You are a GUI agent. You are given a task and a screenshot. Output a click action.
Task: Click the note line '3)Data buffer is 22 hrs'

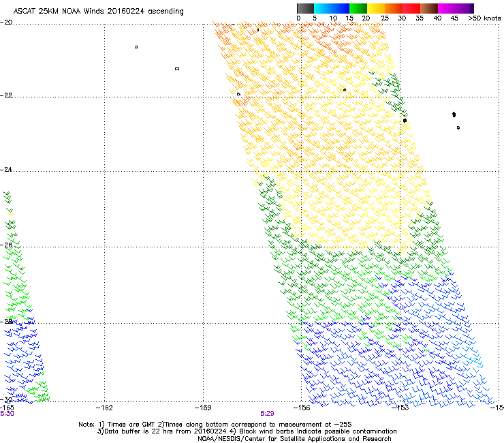tap(247, 431)
